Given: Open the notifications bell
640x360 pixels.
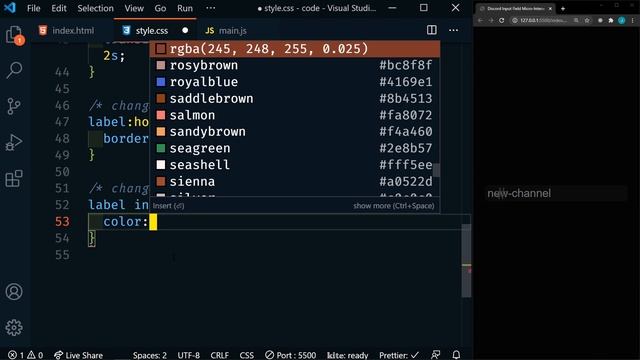Looking at the screenshot, I should point(456,355).
